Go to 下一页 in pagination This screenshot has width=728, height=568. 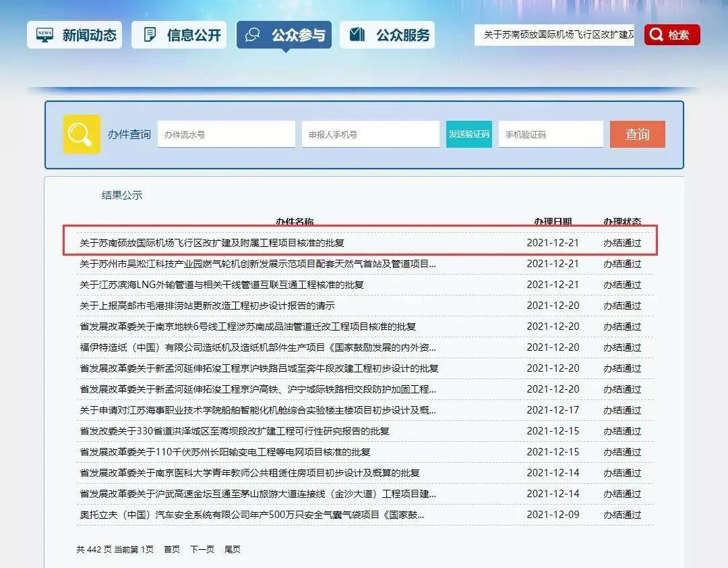click(x=202, y=550)
